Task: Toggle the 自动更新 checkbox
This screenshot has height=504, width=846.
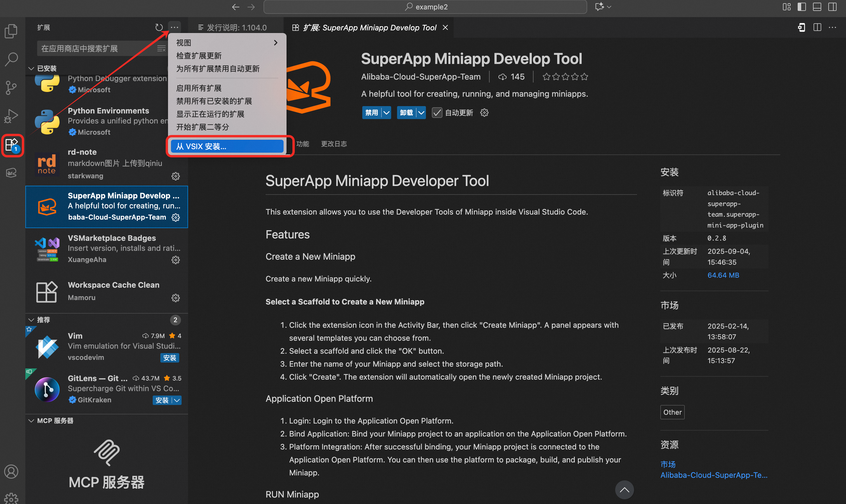Action: pos(437,113)
